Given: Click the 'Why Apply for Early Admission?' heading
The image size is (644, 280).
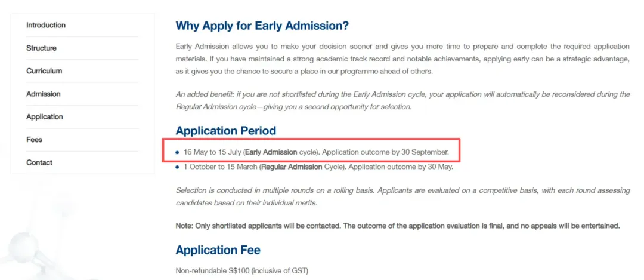Looking at the screenshot, I should point(262,26).
